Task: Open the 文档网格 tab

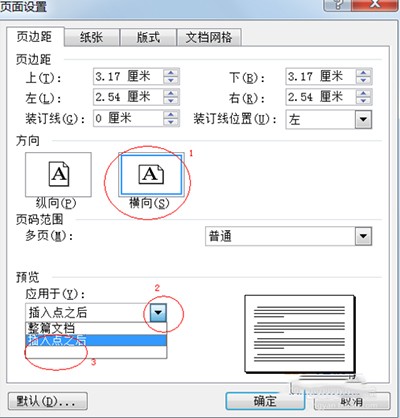Action: 209,37
